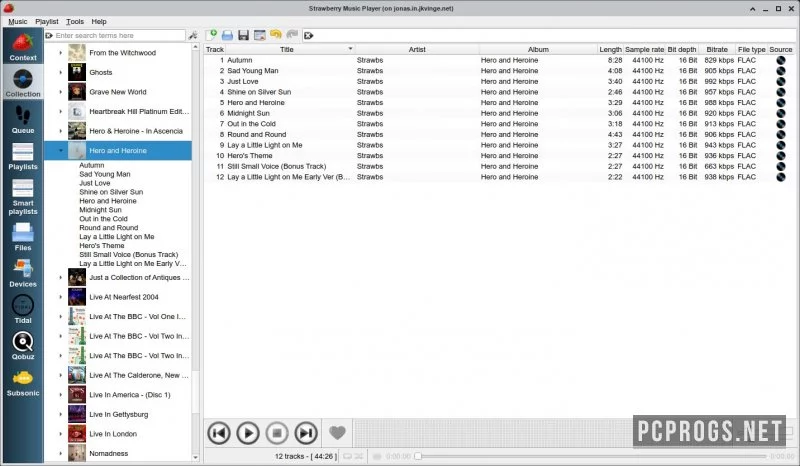Open the Tools menu
This screenshot has width=800, height=466.
[75, 21]
